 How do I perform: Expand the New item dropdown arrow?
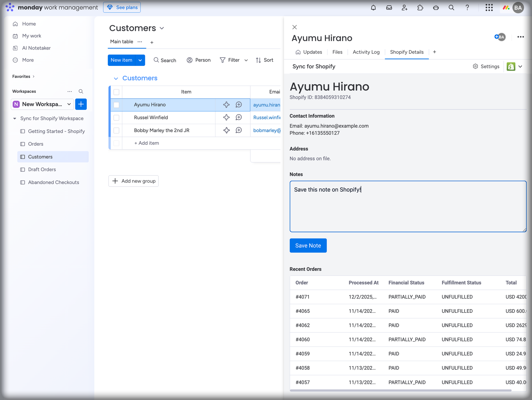point(140,60)
